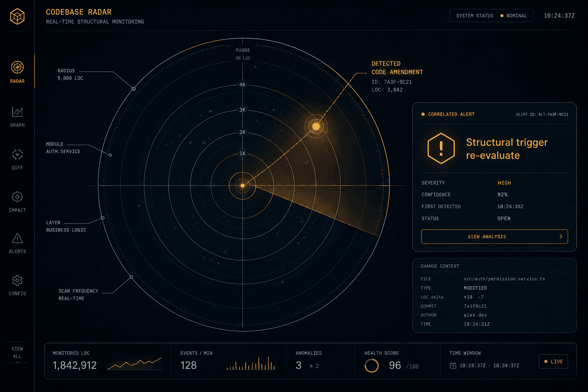
Task: Open the Radar view icon
Action: [x=17, y=67]
